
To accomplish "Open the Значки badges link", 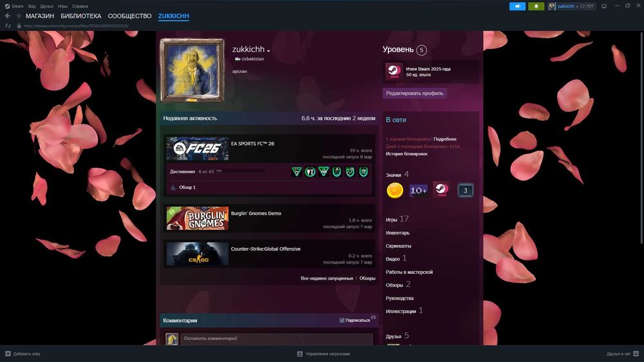I will coord(397,174).
